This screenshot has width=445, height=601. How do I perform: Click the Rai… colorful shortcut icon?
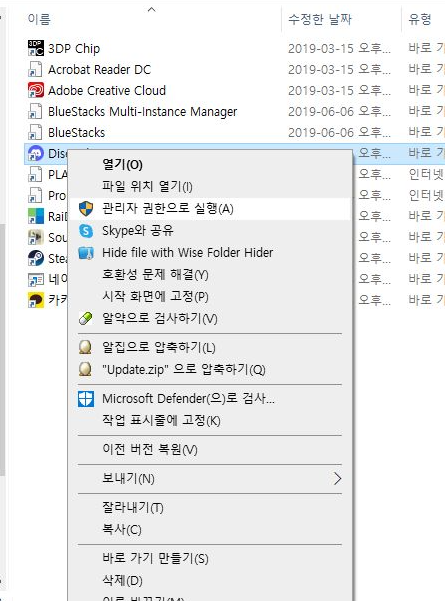click(36, 216)
